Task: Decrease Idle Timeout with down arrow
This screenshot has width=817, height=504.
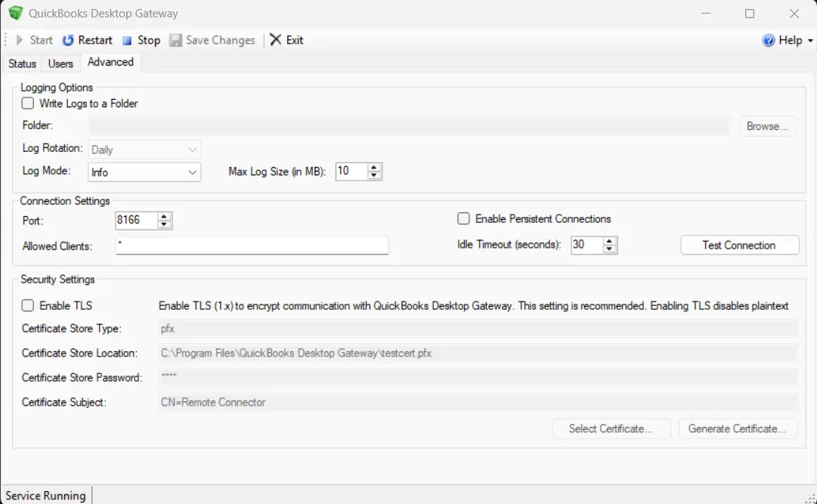Action: [609, 249]
